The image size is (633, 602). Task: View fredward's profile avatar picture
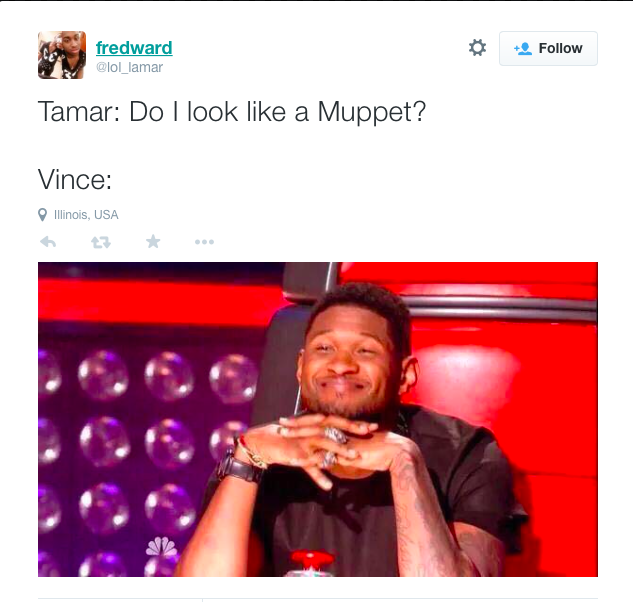62,55
